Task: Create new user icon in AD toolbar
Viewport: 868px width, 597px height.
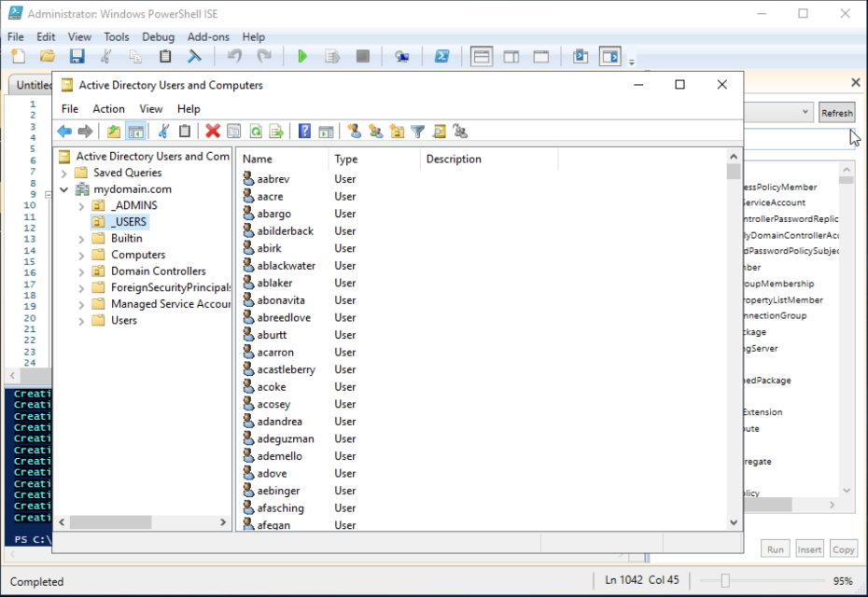Action: pos(355,132)
